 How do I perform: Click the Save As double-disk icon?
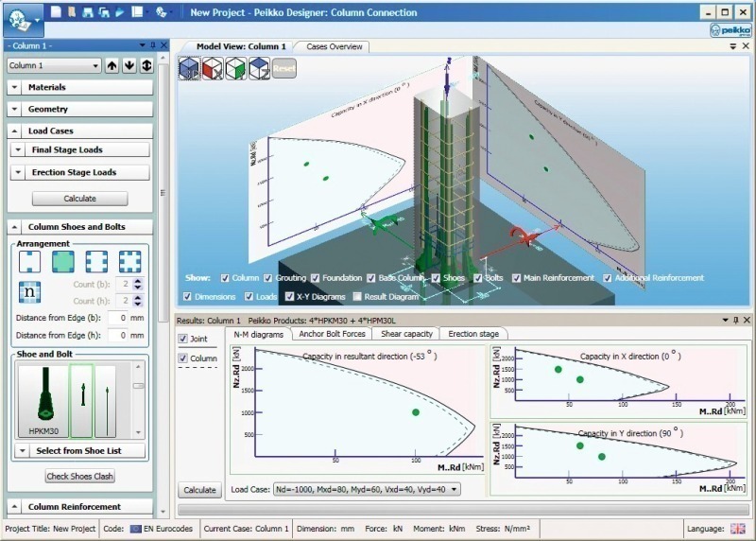coord(104,12)
